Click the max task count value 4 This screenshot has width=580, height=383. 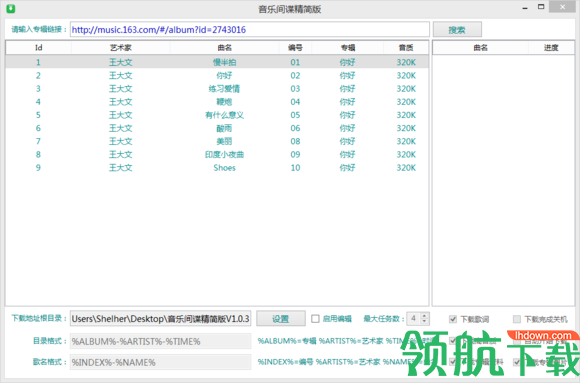(x=414, y=319)
